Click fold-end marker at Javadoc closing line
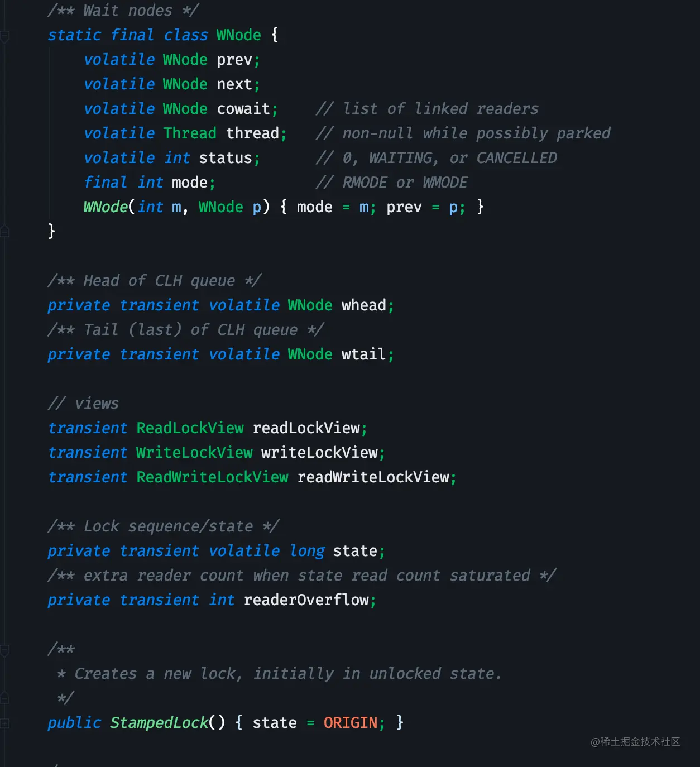Image resolution: width=700 pixels, height=767 pixels. (x=4, y=698)
